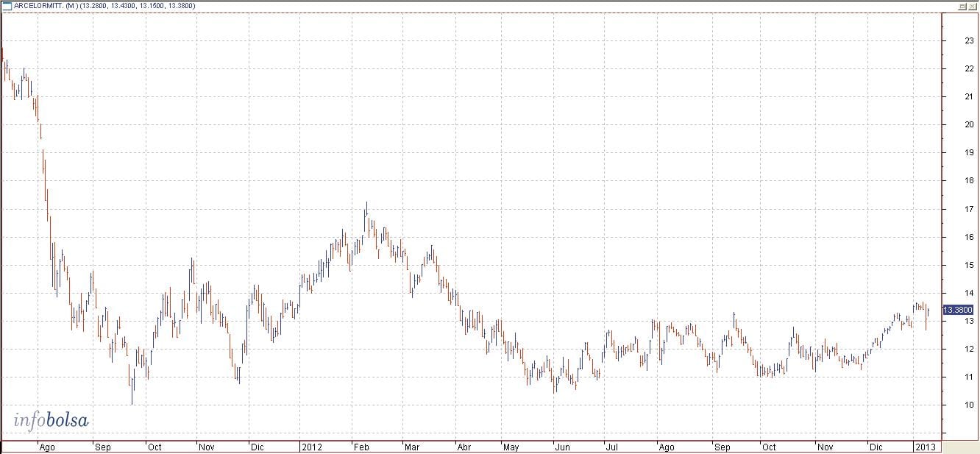Click the Feb label on time axis

pyautogui.click(x=361, y=447)
